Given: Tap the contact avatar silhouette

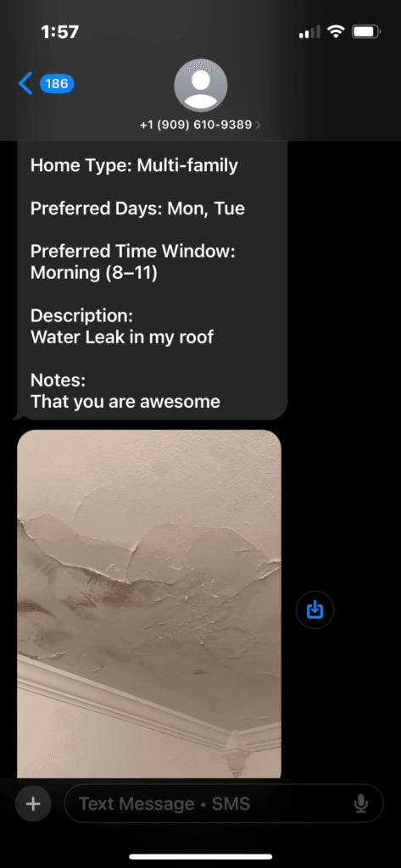Looking at the screenshot, I should click(x=200, y=86).
